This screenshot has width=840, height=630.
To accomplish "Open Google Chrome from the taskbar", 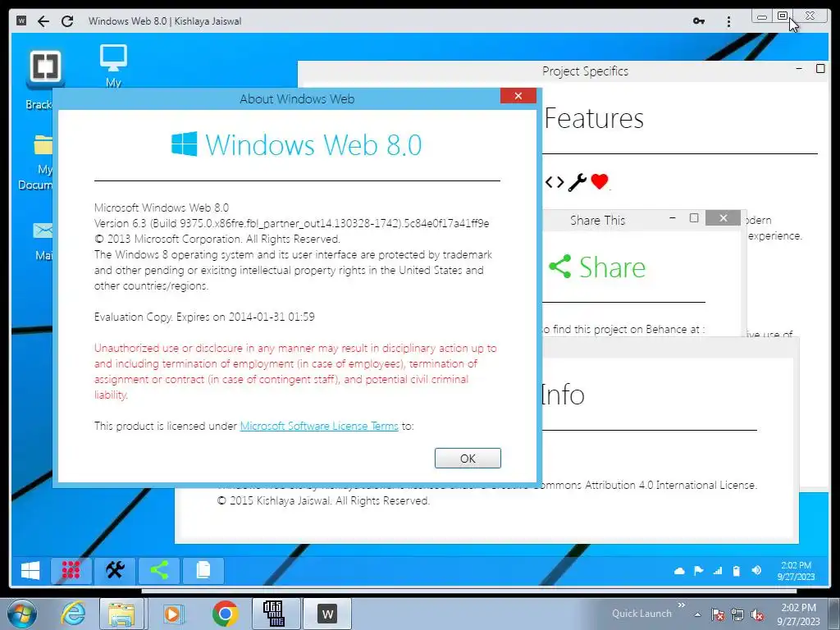I will point(225,614).
